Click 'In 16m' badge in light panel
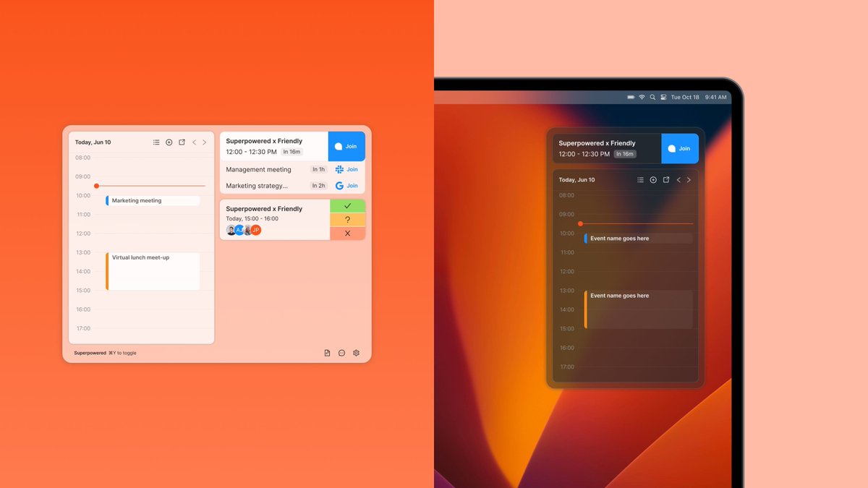This screenshot has width=868, height=488. (292, 152)
